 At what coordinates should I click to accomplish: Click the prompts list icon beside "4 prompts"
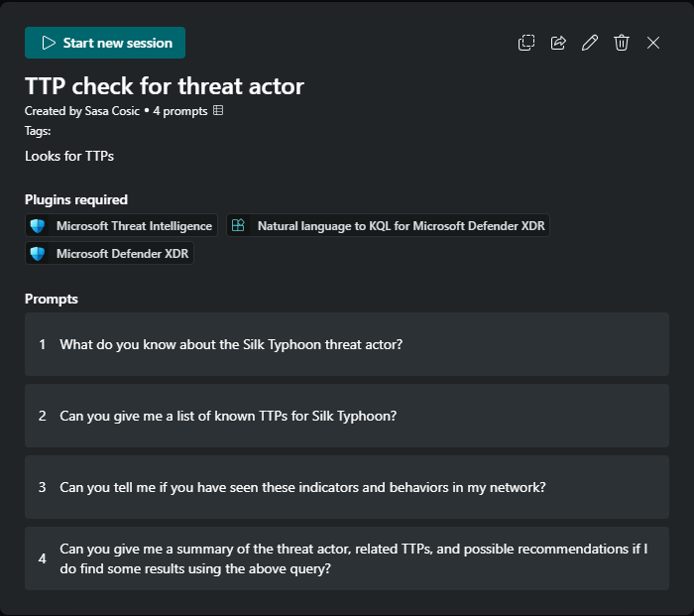[219, 111]
